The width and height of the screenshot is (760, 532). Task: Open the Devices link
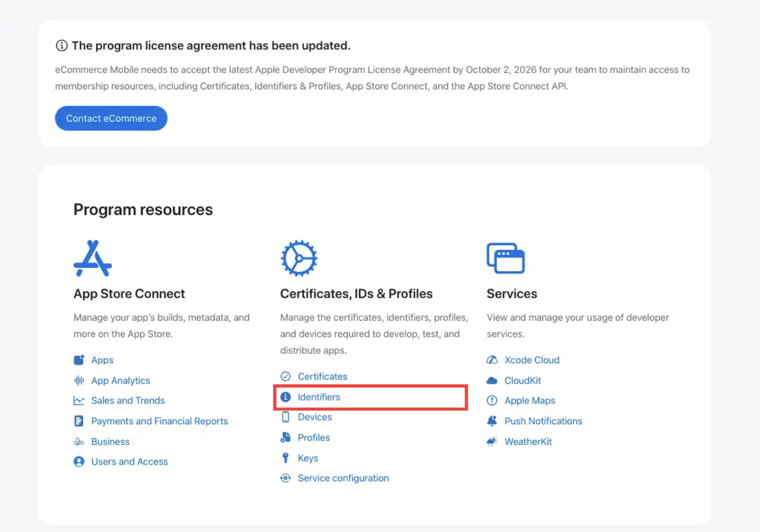pos(315,417)
